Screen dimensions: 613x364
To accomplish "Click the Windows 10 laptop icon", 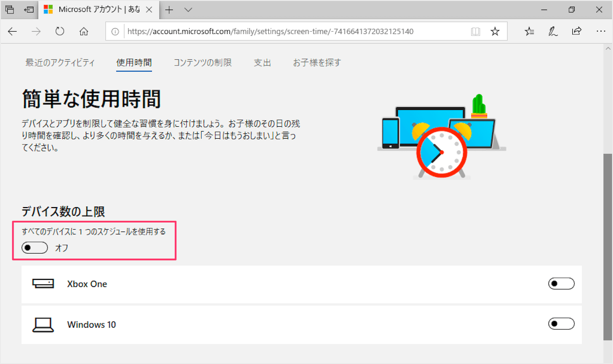I will coord(43,325).
